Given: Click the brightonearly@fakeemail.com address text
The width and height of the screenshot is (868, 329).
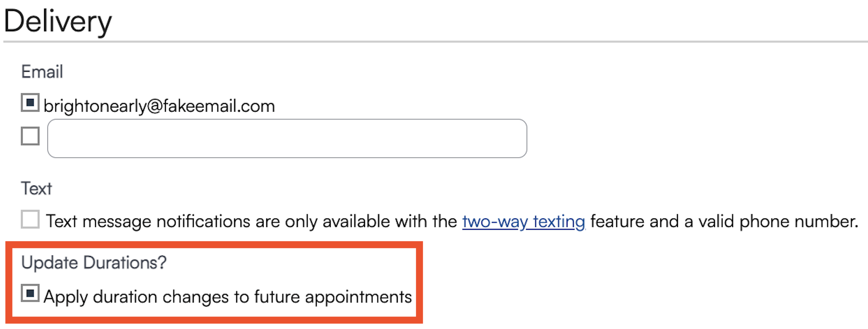Looking at the screenshot, I should (159, 106).
